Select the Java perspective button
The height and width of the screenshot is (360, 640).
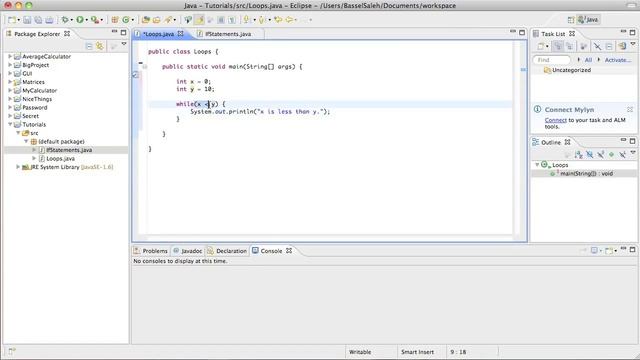point(588,20)
